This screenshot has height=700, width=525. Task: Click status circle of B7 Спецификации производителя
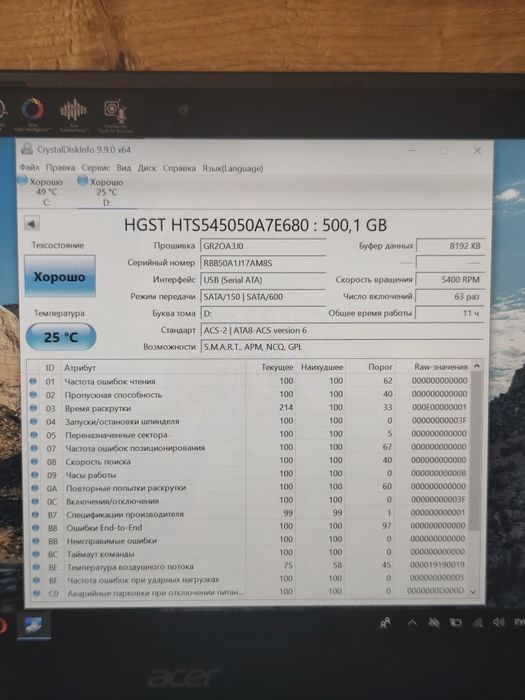35,515
